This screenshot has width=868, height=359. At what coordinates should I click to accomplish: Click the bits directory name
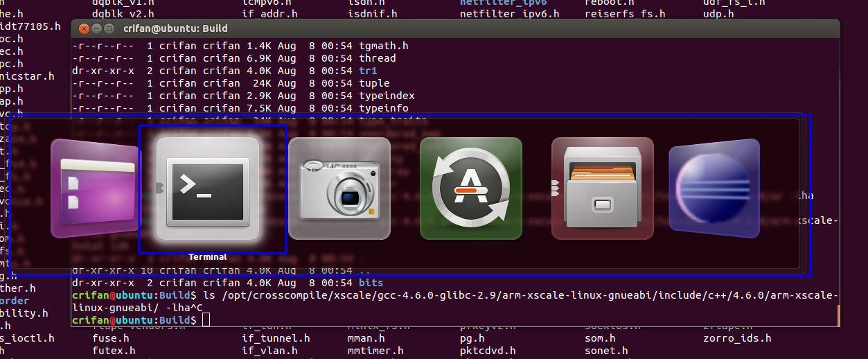coord(371,283)
